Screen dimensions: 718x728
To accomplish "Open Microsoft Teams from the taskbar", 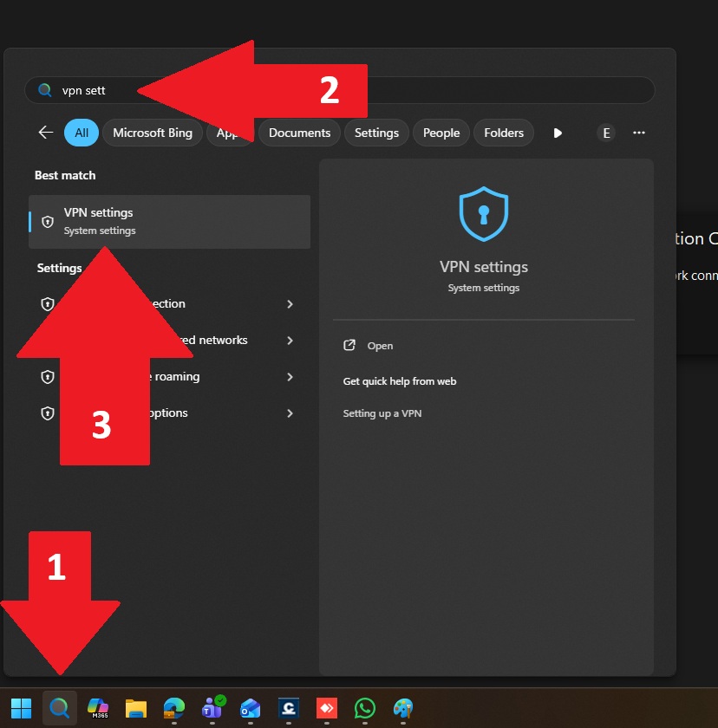I will [212, 708].
